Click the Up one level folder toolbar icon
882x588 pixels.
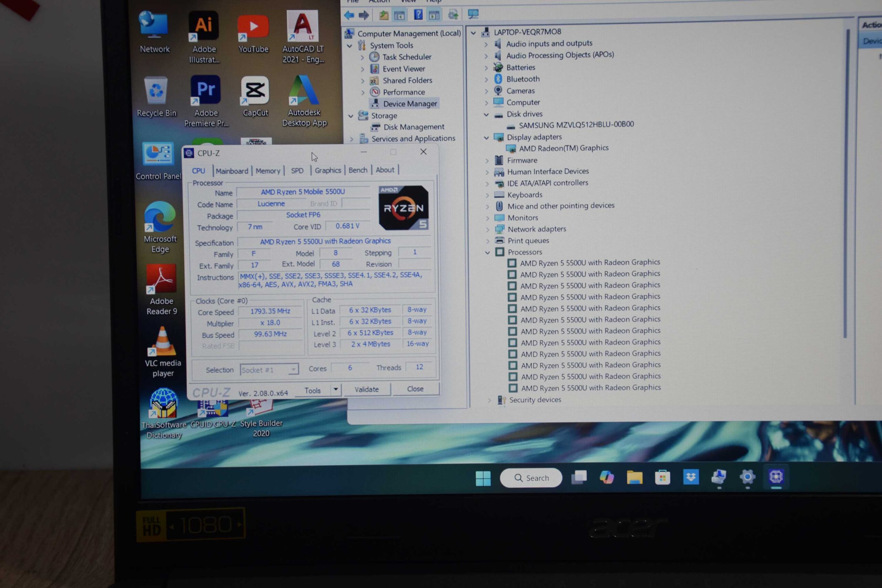(x=383, y=15)
